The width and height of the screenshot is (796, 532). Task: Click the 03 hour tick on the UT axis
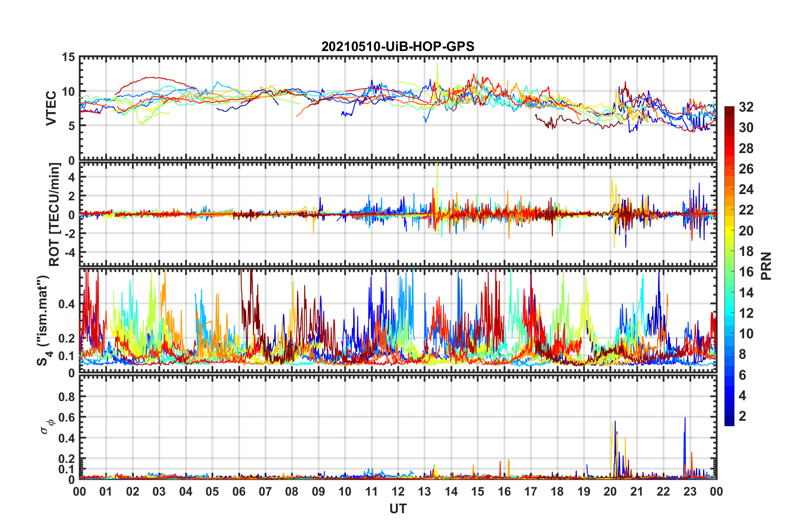(x=159, y=491)
